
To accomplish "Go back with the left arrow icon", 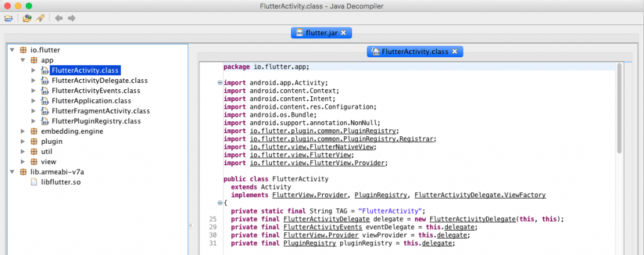I will (58, 18).
